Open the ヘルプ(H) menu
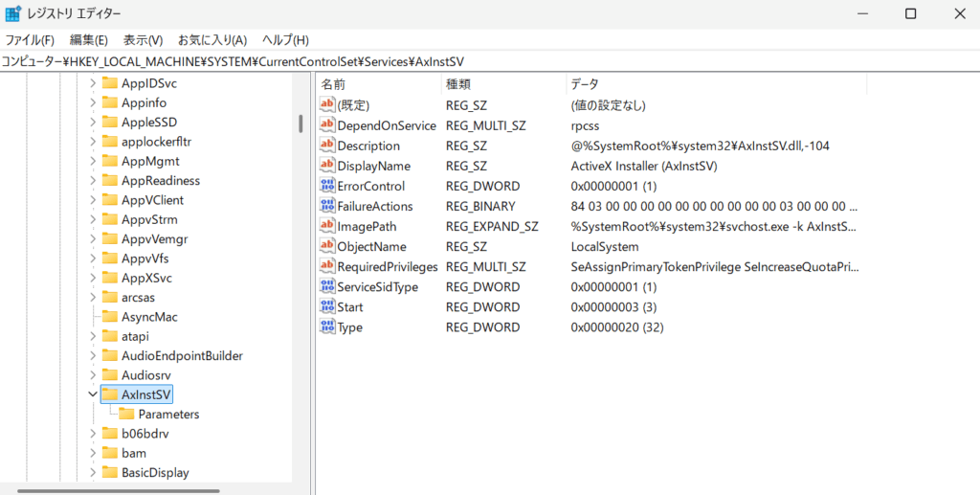This screenshot has width=980, height=495. click(x=285, y=40)
